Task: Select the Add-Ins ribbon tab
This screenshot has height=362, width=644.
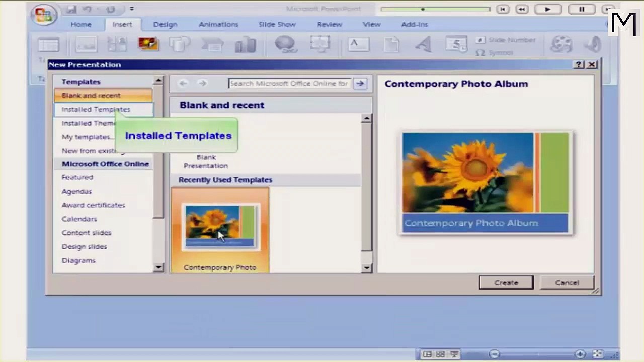Action: [x=415, y=24]
